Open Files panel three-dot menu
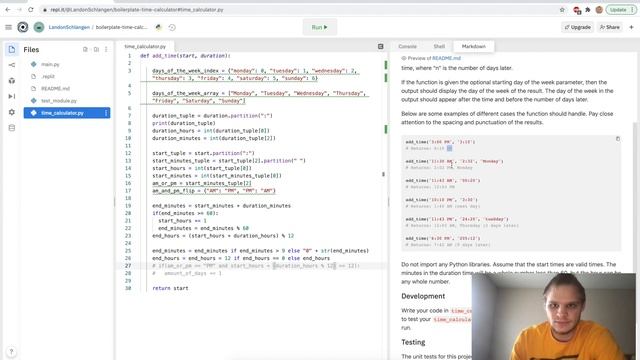 (x=106, y=49)
